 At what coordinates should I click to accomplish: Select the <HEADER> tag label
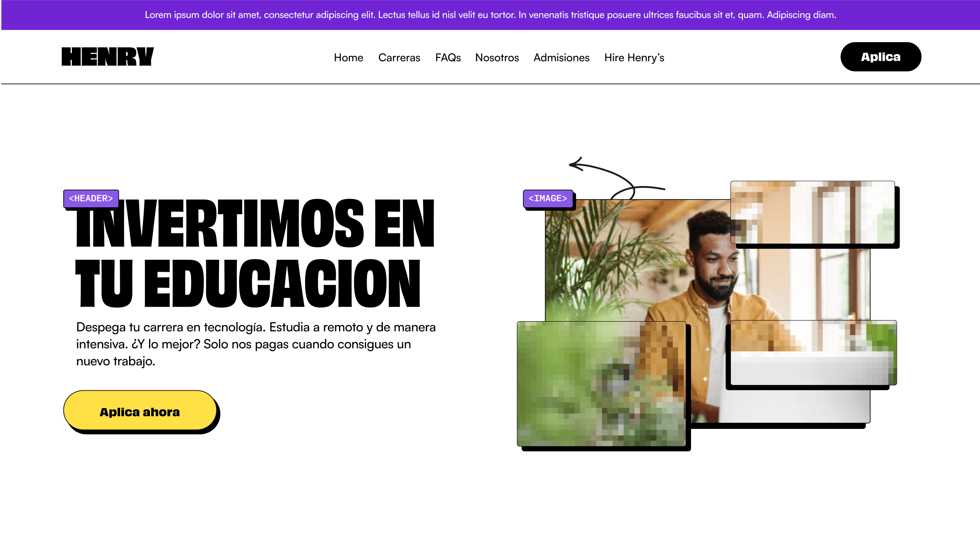(x=91, y=198)
